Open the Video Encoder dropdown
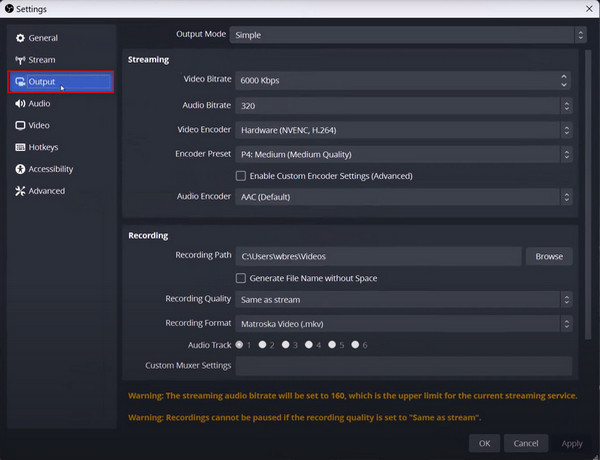 (x=404, y=130)
